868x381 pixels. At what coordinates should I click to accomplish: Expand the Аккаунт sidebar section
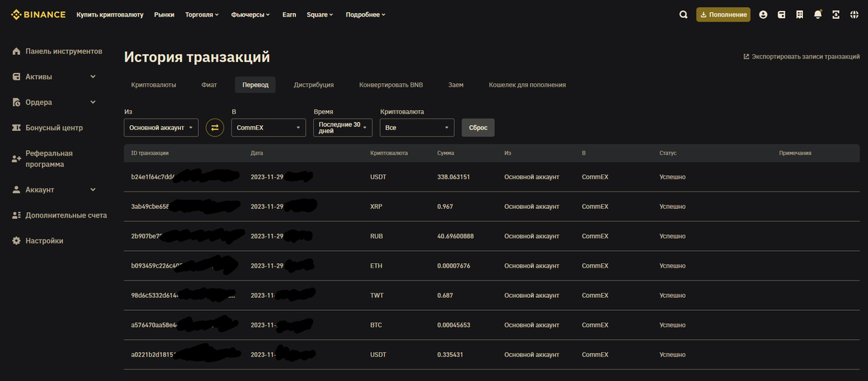pos(93,189)
